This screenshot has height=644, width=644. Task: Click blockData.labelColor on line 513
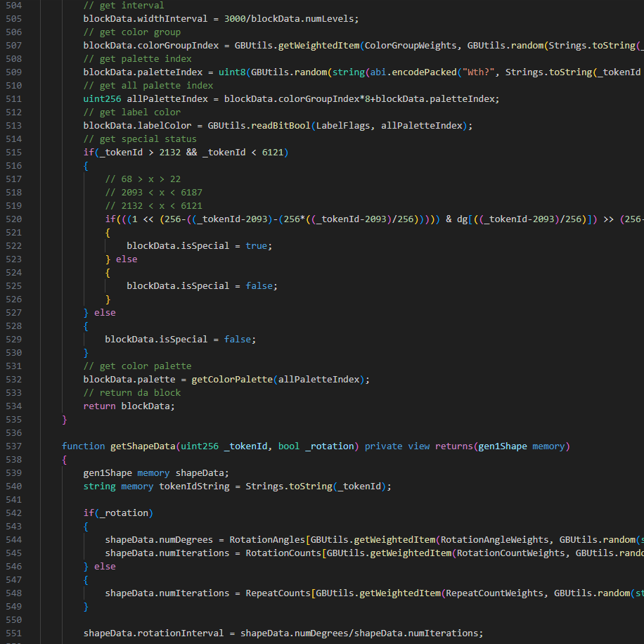(137, 126)
